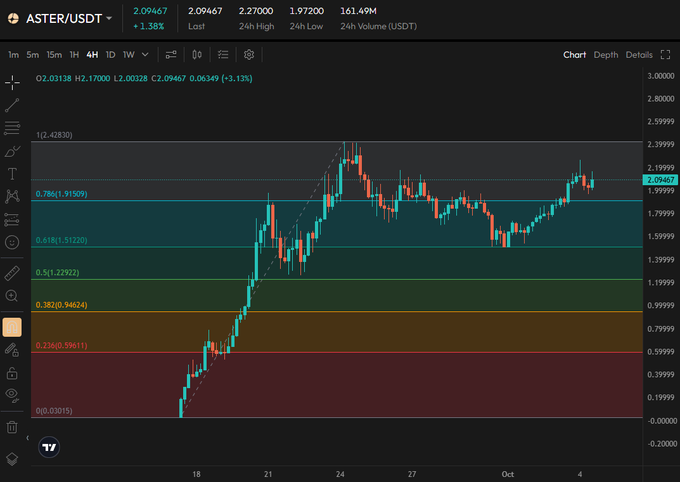Choose the brush drawing tool
Screen dimensions: 680x482
tap(12, 151)
